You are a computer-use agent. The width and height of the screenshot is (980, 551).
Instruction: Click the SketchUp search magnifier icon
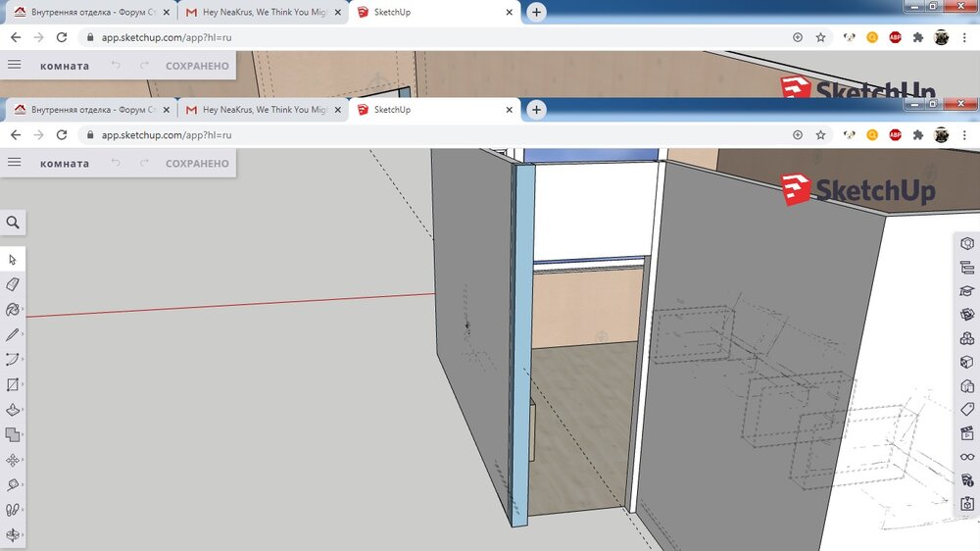13,223
